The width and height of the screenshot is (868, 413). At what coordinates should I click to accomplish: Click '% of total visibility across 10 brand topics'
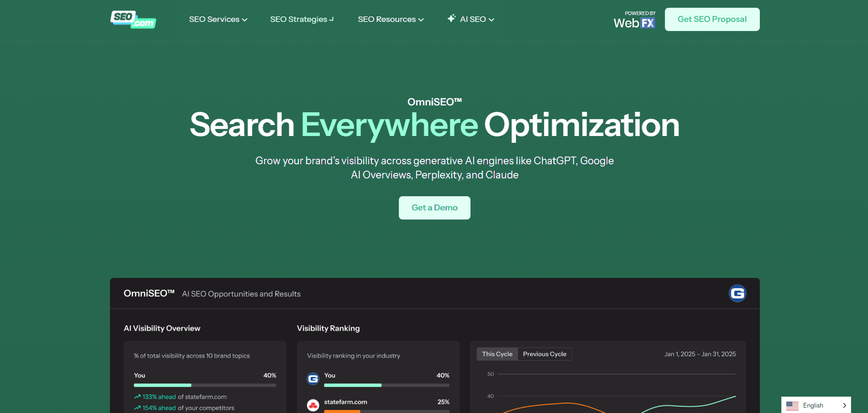click(x=192, y=356)
